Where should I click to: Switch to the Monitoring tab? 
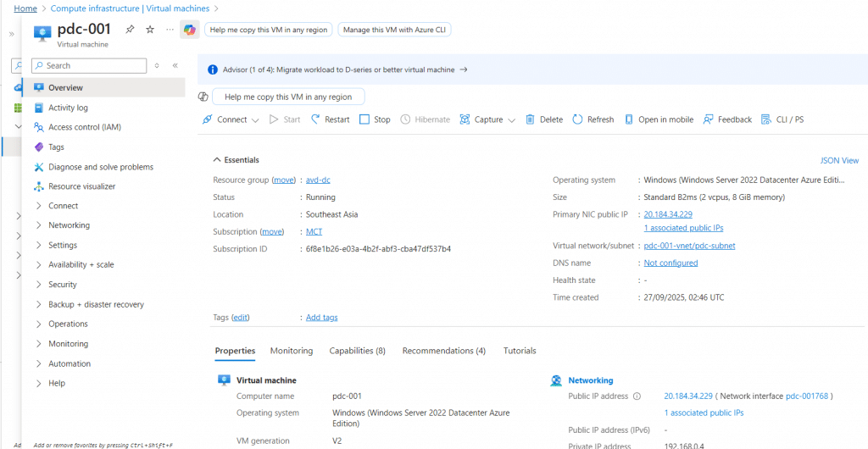pyautogui.click(x=292, y=351)
